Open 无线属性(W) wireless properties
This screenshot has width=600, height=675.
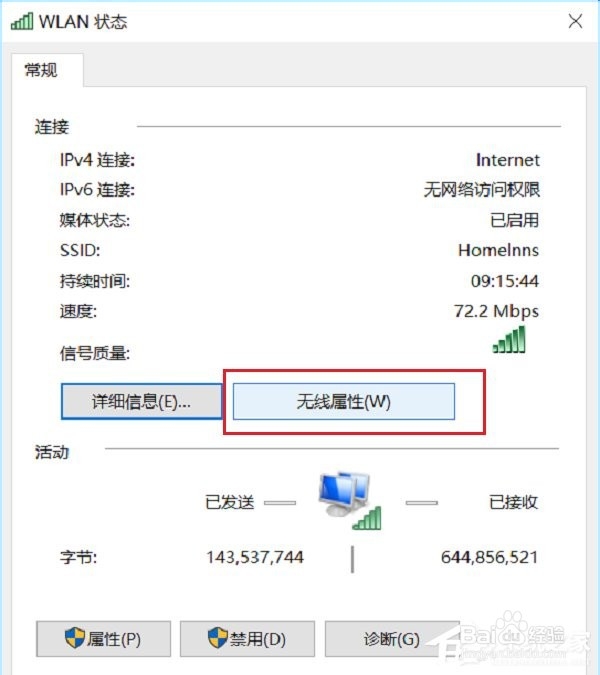[343, 402]
